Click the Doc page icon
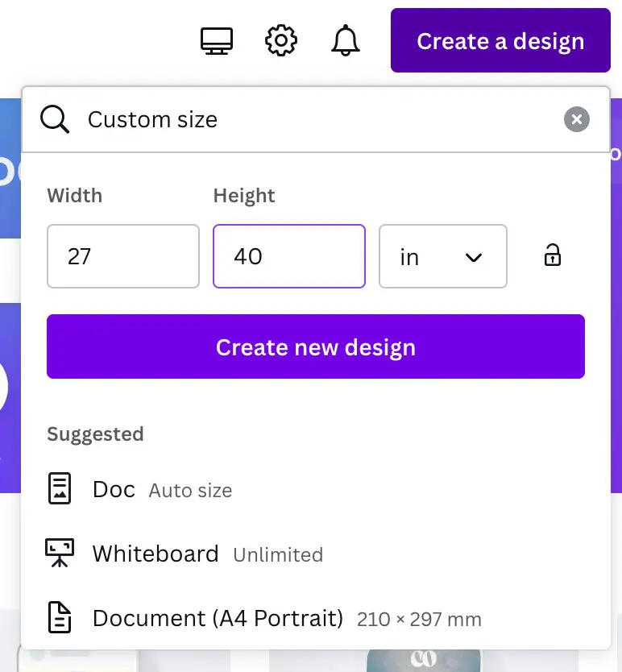The width and height of the screenshot is (622, 672). point(60,489)
